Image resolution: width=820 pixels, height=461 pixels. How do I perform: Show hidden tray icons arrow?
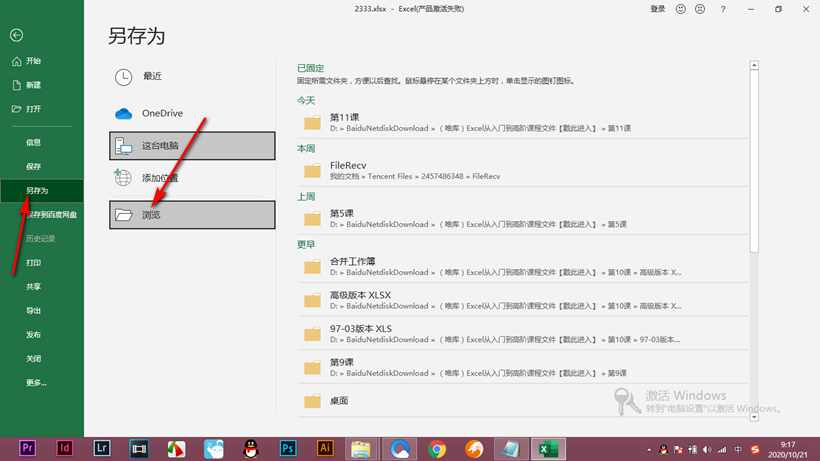tap(649, 450)
